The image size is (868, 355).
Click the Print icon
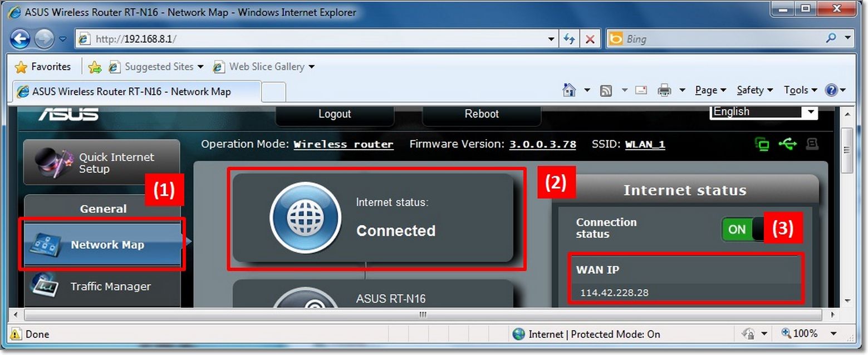pos(664,90)
